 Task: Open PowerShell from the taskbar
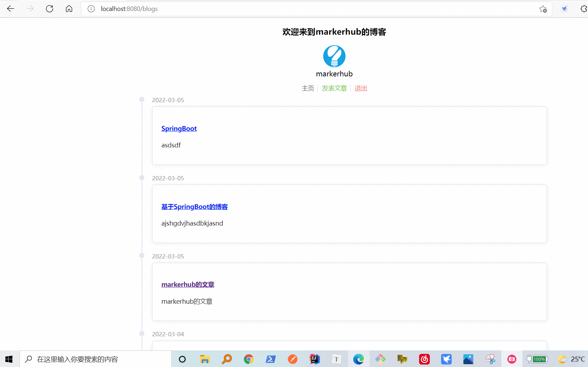tap(271, 359)
